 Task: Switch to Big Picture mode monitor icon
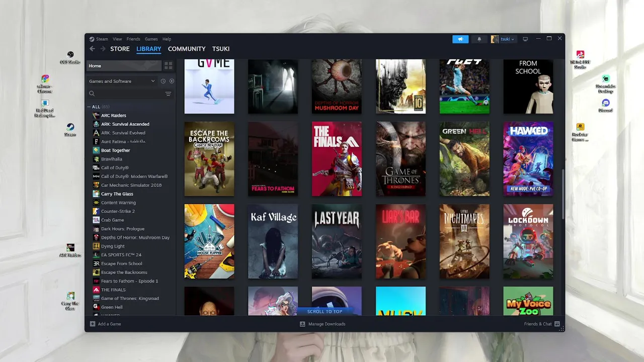point(525,39)
